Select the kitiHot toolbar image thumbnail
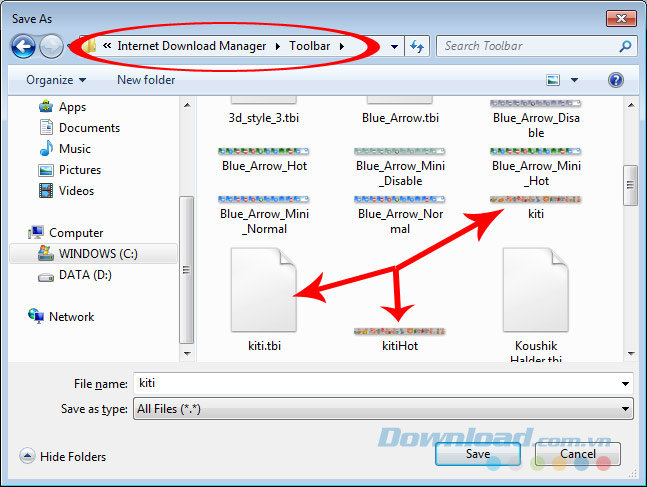The height and width of the screenshot is (487, 647). coord(399,331)
